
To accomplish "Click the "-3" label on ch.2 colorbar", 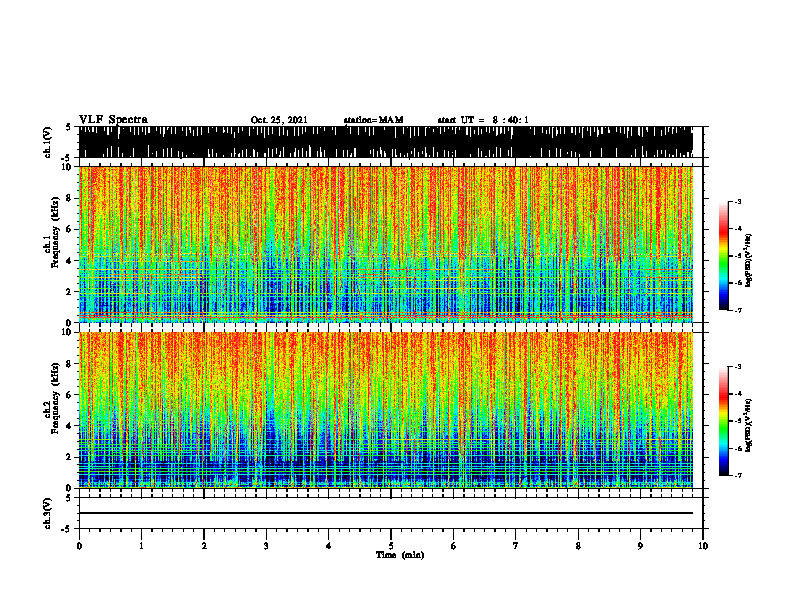I will (x=738, y=367).
